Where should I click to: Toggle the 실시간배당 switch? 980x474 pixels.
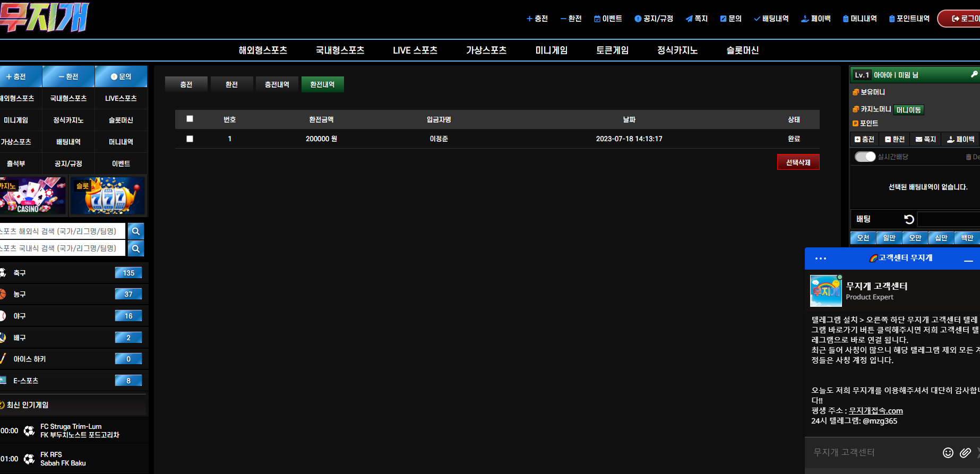(865, 157)
